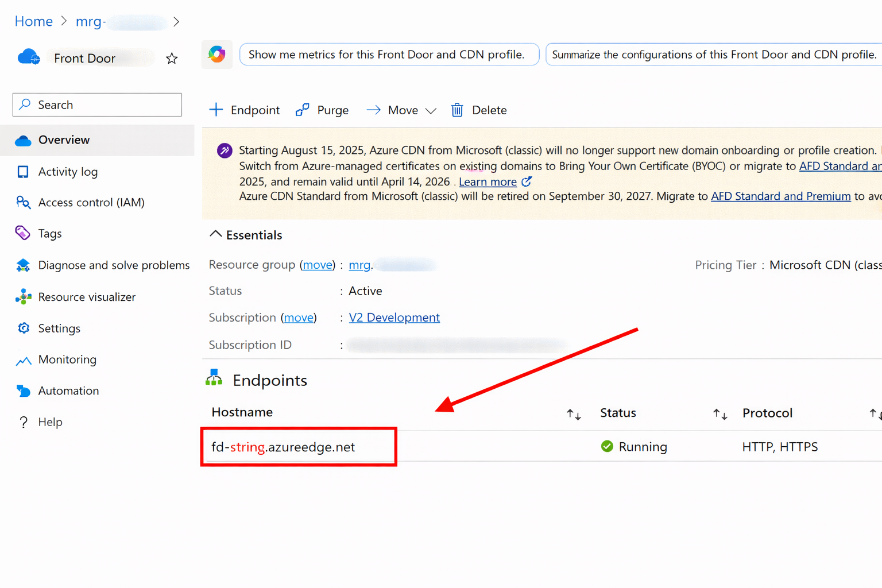Click the Move arrow icon
This screenshot has width=882, height=588.
click(x=373, y=110)
